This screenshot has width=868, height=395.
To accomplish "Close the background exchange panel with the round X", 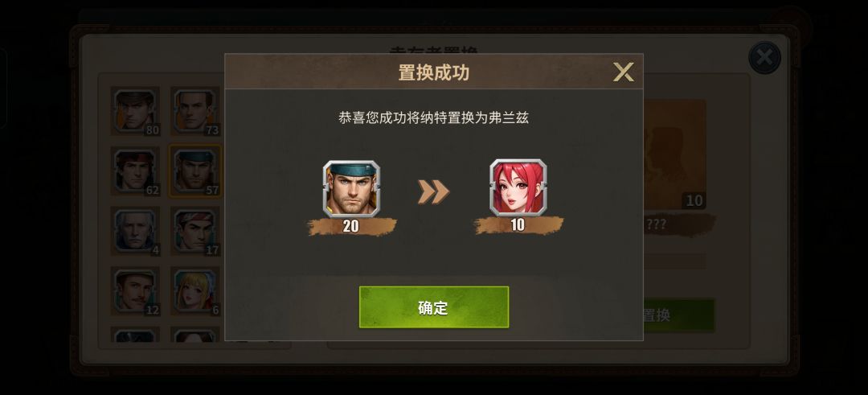I will click(764, 58).
